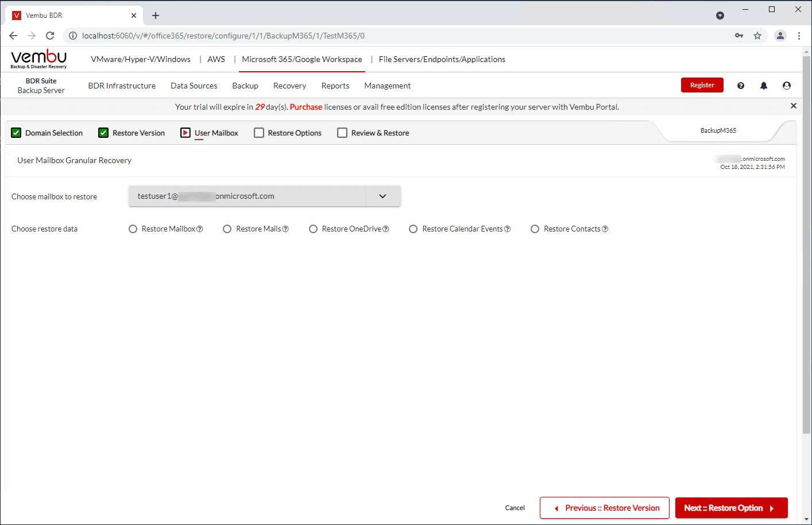
Task: Show help for Restore OneDrive option
Action: [386, 229]
